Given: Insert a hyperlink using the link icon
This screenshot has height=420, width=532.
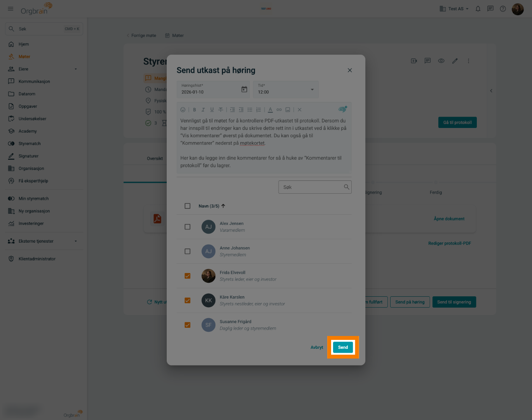Looking at the screenshot, I should point(279,110).
